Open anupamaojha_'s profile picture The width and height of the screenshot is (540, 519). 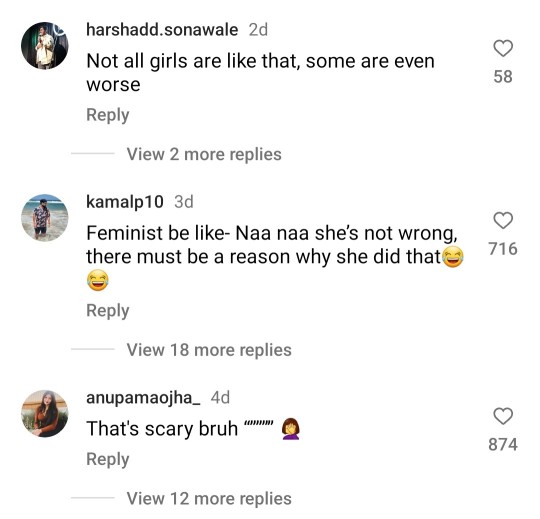click(x=45, y=414)
